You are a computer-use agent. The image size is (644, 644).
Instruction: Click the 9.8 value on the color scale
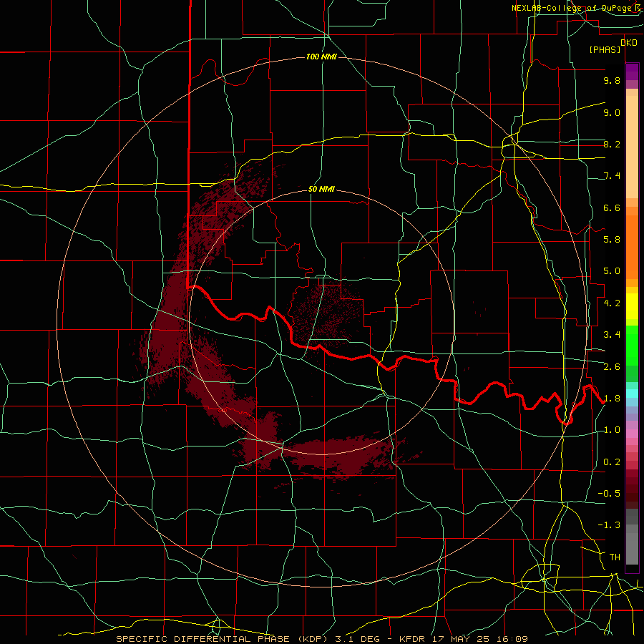(x=612, y=80)
